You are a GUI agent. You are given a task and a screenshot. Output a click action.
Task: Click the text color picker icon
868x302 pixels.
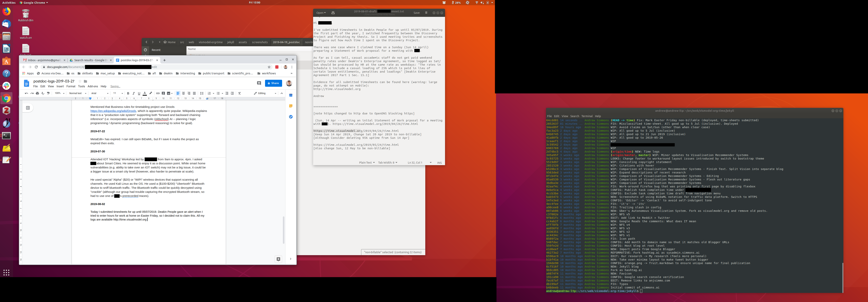point(145,93)
